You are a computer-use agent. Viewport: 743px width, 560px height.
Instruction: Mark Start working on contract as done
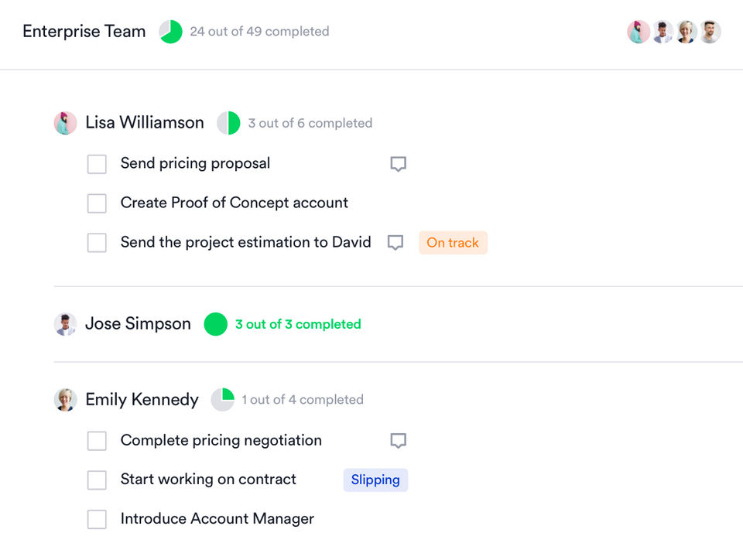(x=97, y=480)
